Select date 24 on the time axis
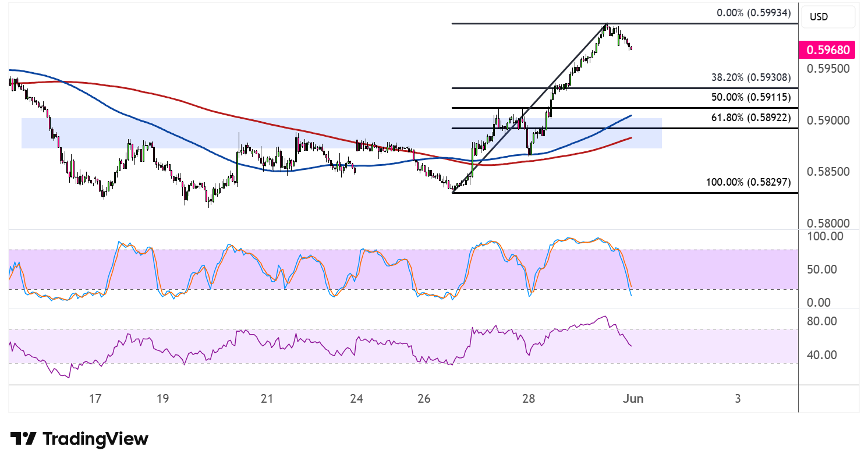The height and width of the screenshot is (465, 868). tap(356, 399)
